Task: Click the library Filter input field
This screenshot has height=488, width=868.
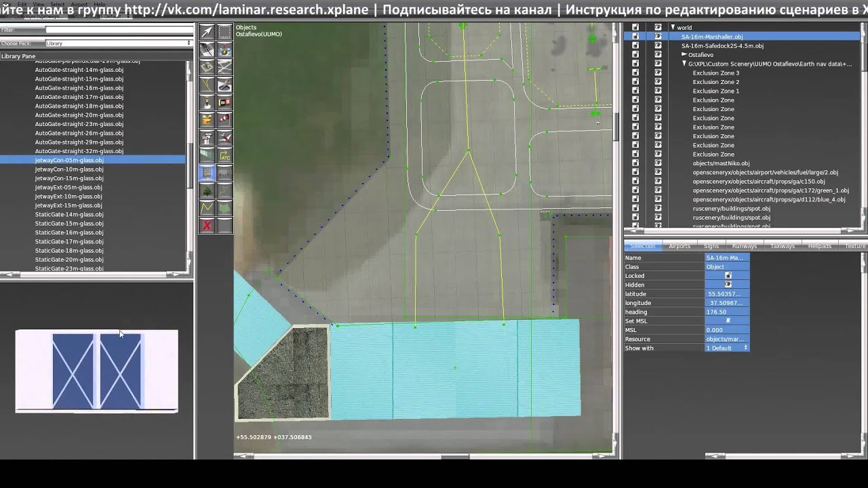Action: (119, 30)
